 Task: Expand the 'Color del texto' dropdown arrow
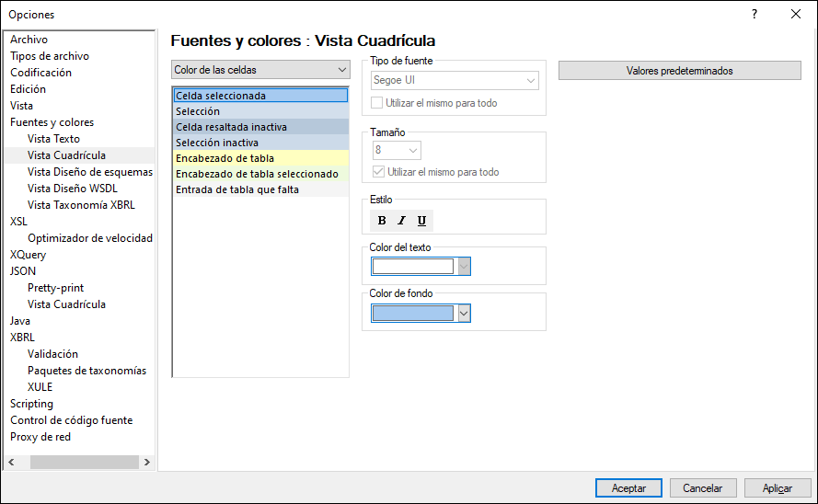(464, 267)
